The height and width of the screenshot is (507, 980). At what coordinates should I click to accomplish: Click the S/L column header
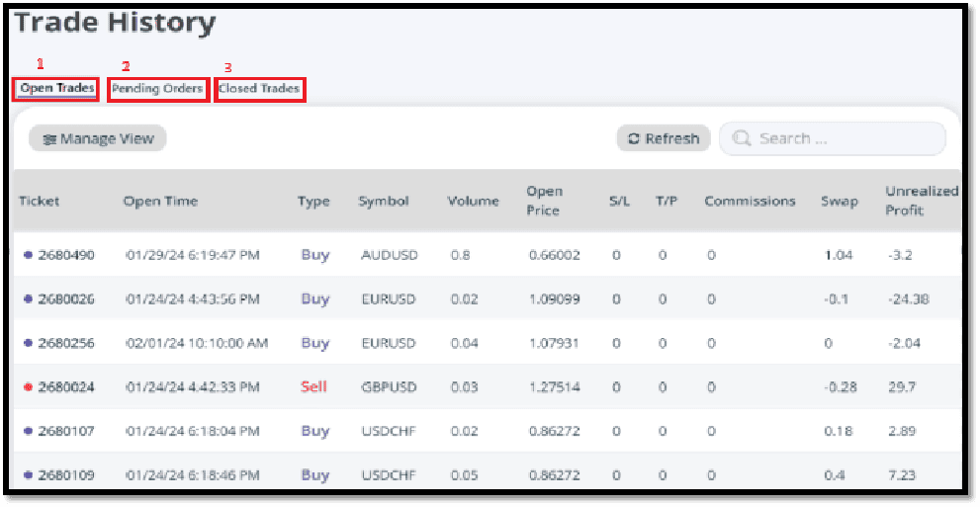(619, 201)
